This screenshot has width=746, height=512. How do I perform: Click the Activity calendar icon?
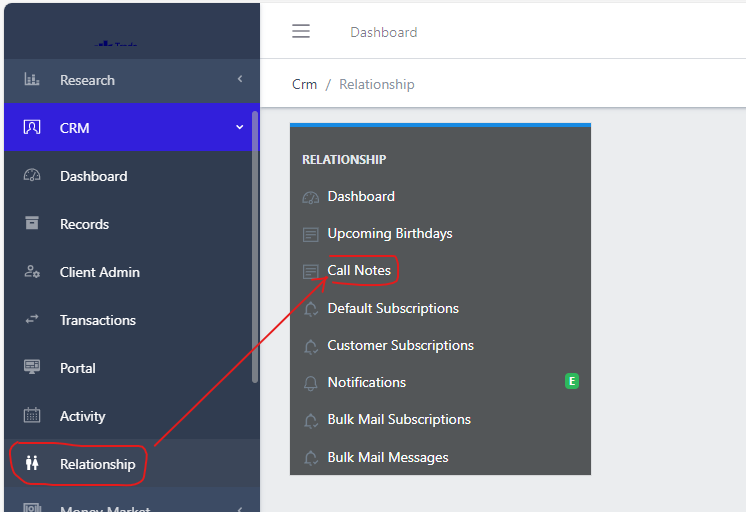tap(32, 415)
